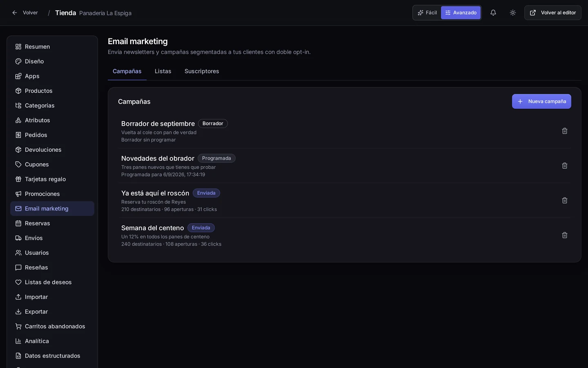
Task: Open Atributos section
Action: tap(52, 120)
